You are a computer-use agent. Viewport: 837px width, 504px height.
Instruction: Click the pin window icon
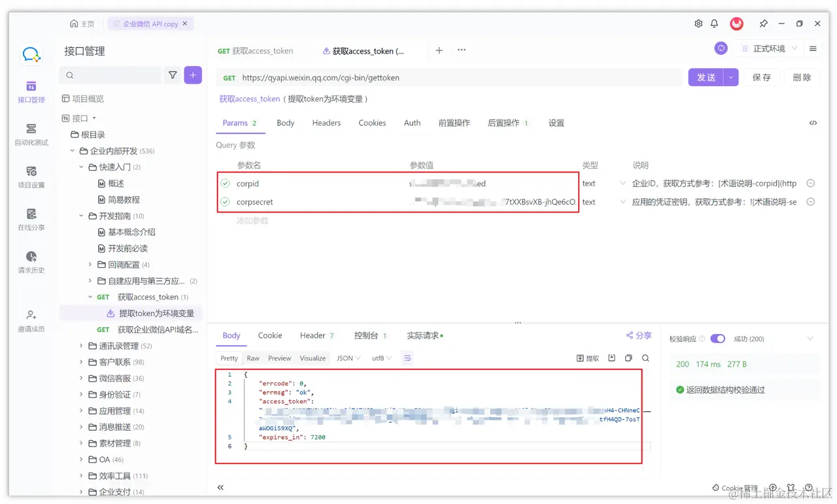763,24
